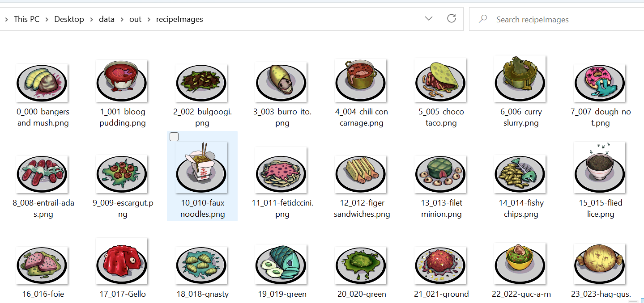This screenshot has height=303, width=644.
Task: Navigate to This PC via breadcrumb
Action: (x=26, y=19)
